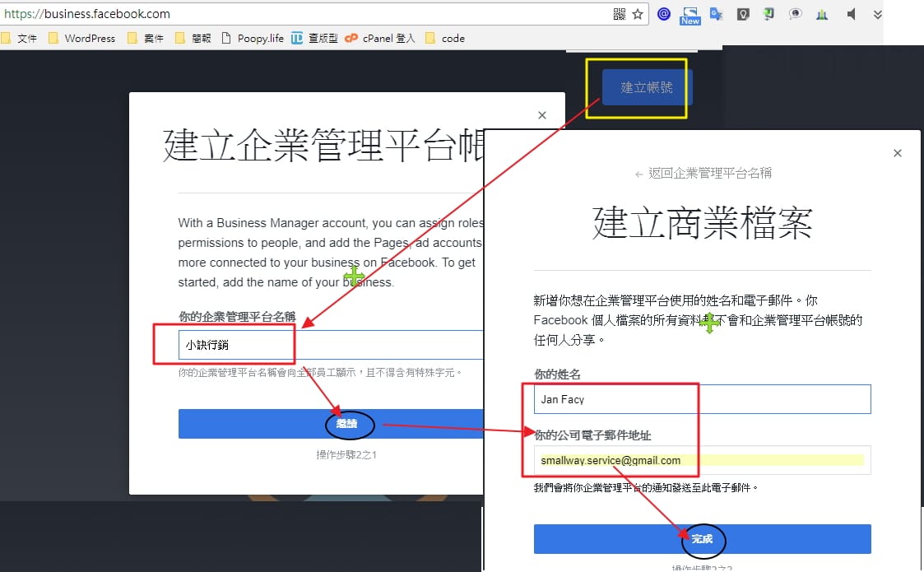This screenshot has height=572, width=924.
Task: Open the extension icon labeled New
Action: coord(690,16)
